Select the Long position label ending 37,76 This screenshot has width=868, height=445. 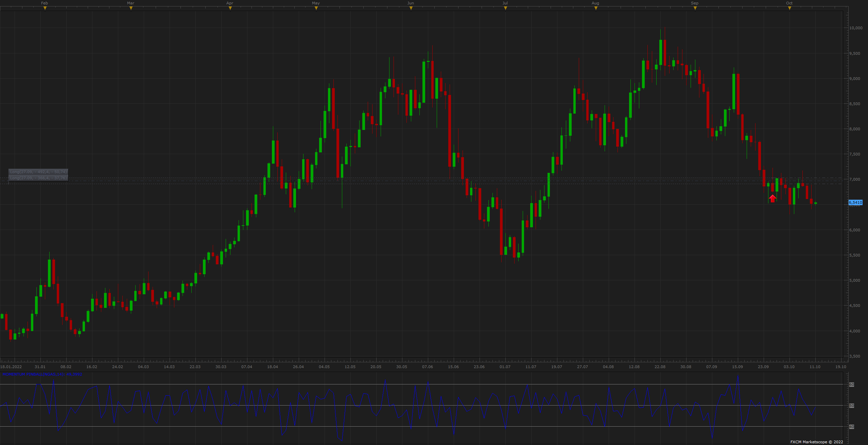(x=38, y=178)
